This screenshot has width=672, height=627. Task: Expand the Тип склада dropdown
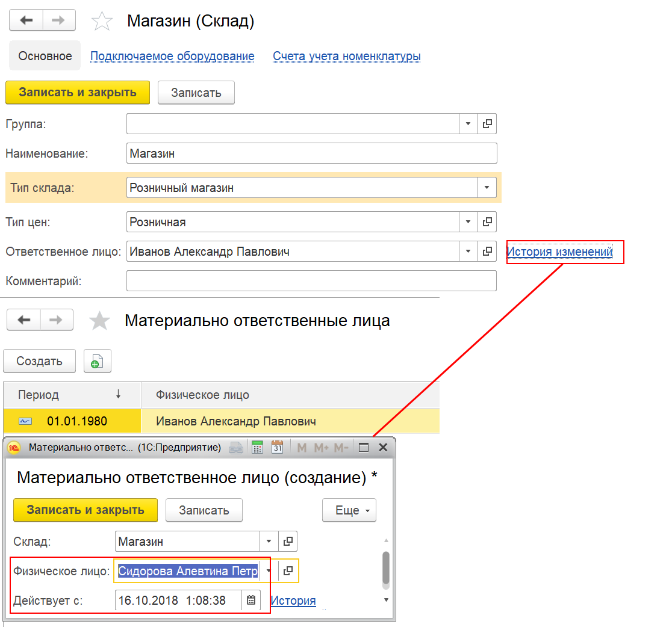[x=487, y=188]
